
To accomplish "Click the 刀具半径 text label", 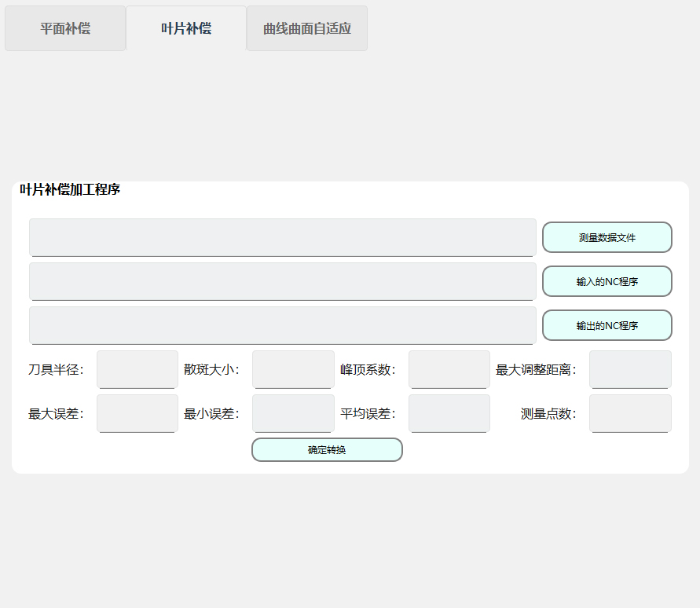I will tap(56, 370).
